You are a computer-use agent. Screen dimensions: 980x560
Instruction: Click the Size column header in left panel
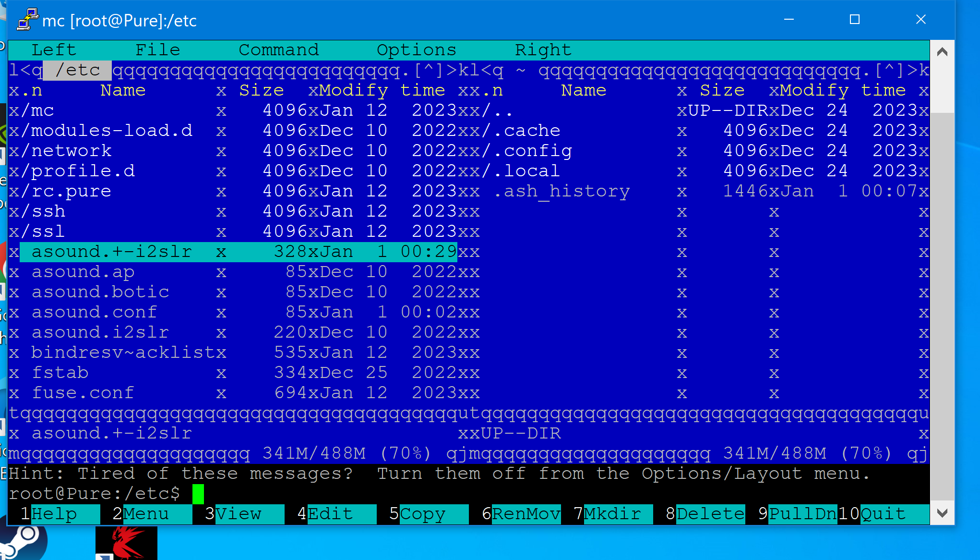[x=262, y=90]
